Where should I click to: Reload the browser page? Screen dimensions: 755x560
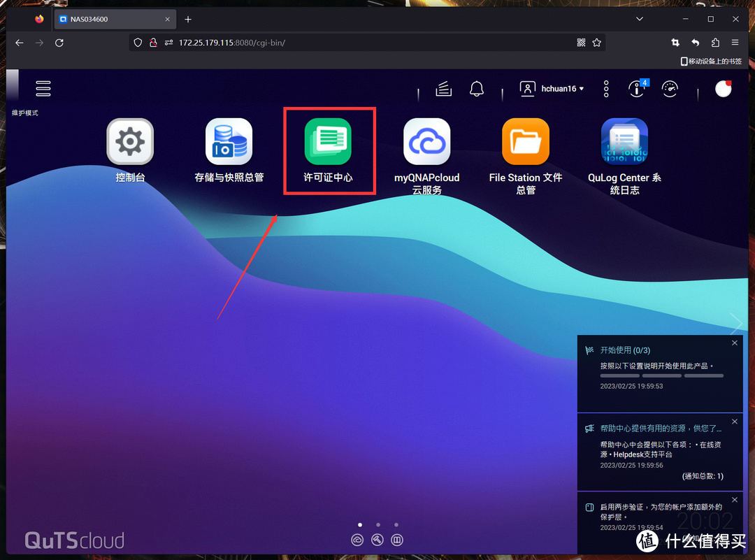[59, 43]
